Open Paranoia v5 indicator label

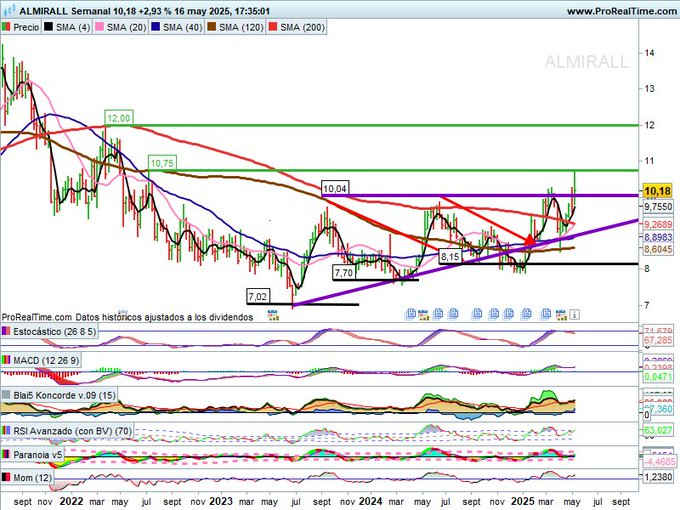[38, 455]
